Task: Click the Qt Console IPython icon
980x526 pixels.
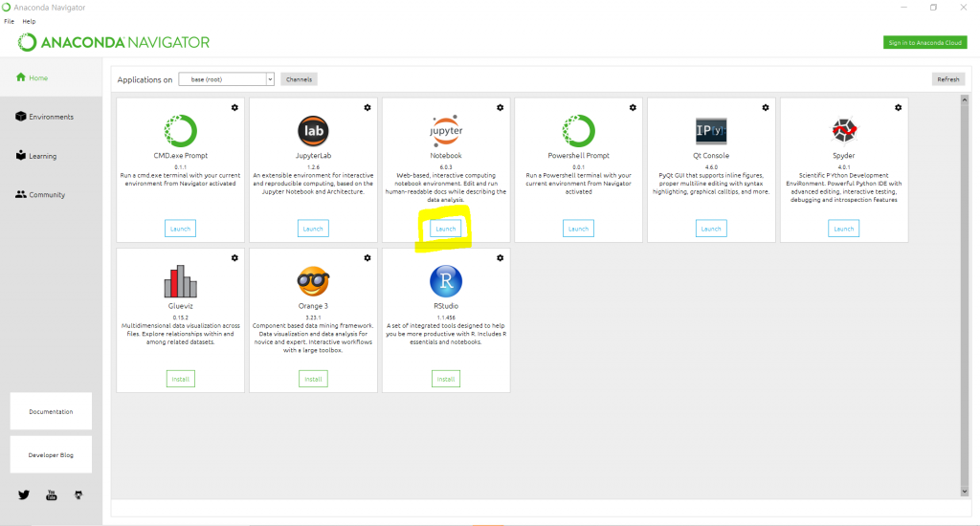Action: click(711, 131)
